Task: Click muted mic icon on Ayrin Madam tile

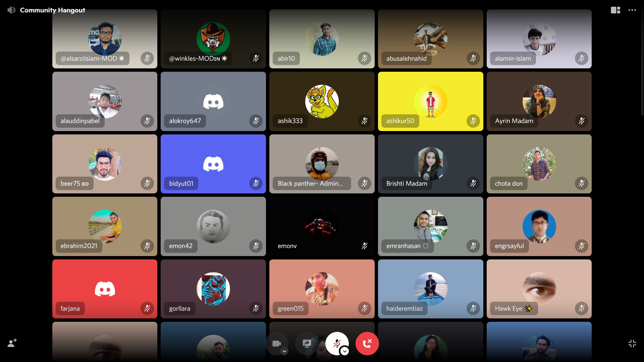Action: point(581,121)
